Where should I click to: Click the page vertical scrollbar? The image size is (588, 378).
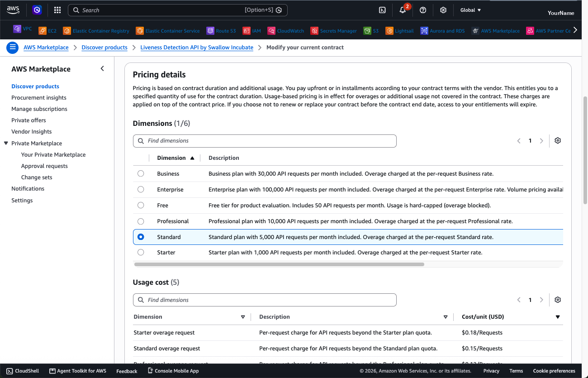tap(585, 149)
